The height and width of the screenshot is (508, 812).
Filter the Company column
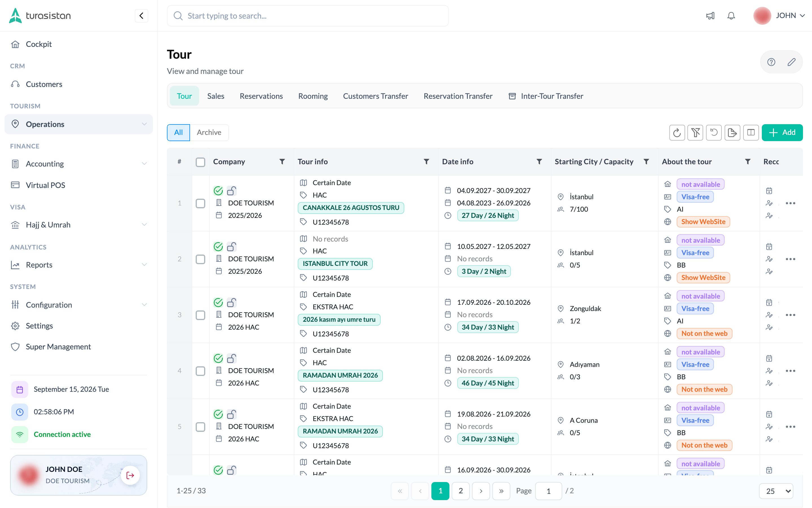(282, 162)
